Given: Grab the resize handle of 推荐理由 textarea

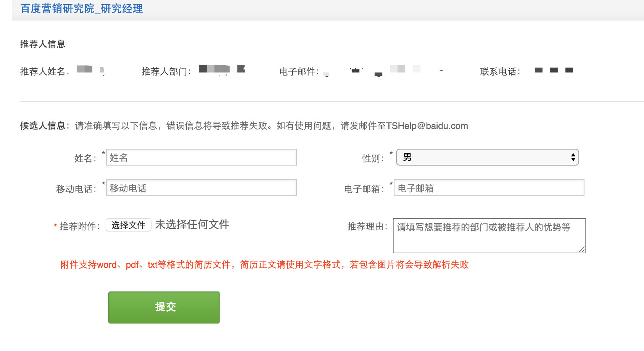Looking at the screenshot, I should tap(582, 250).
